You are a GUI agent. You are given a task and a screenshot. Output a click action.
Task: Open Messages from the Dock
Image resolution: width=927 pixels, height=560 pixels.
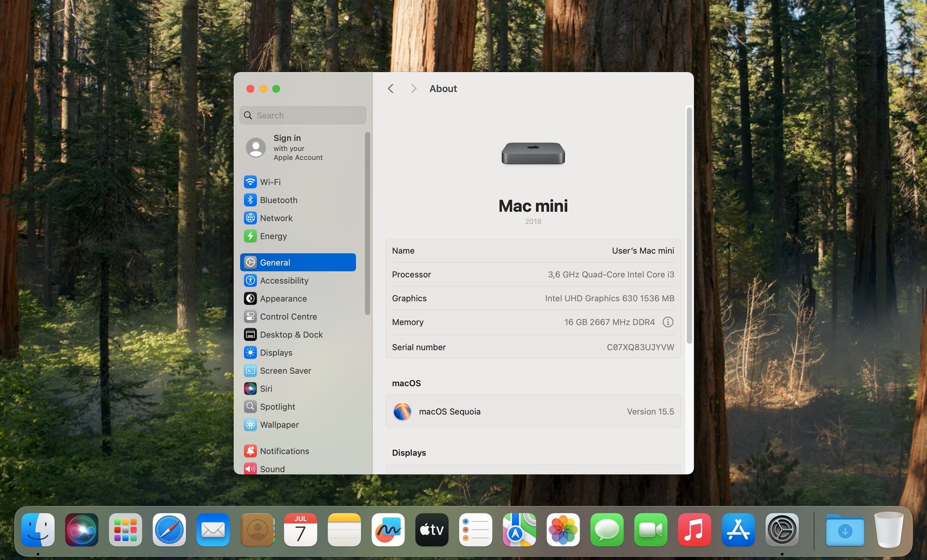coord(607,530)
